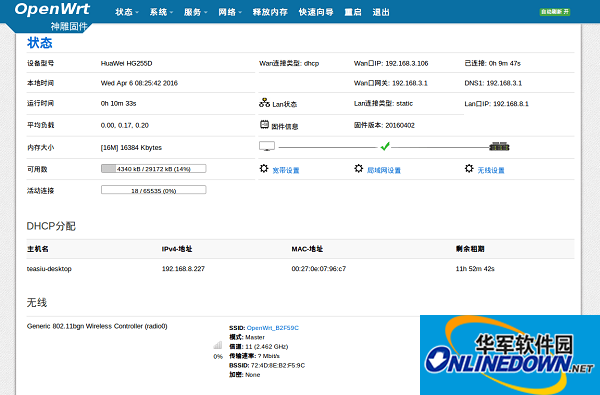The image size is (600, 395).
Task: Click gear icon beside 无线设置
Action: (x=469, y=168)
